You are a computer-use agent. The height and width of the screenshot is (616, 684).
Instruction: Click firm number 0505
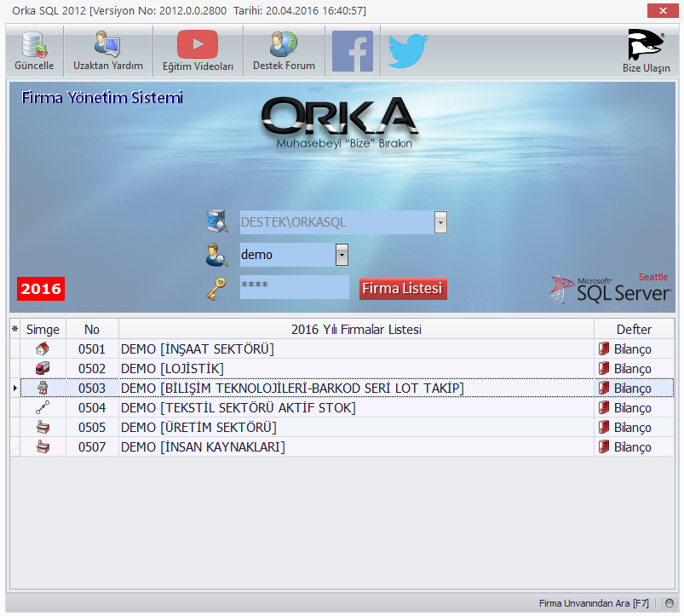tap(92, 427)
